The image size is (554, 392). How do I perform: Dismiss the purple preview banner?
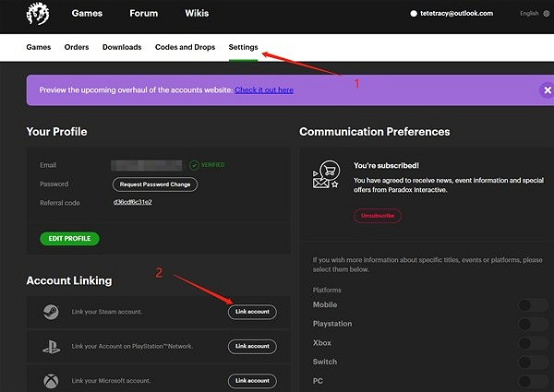coord(547,89)
